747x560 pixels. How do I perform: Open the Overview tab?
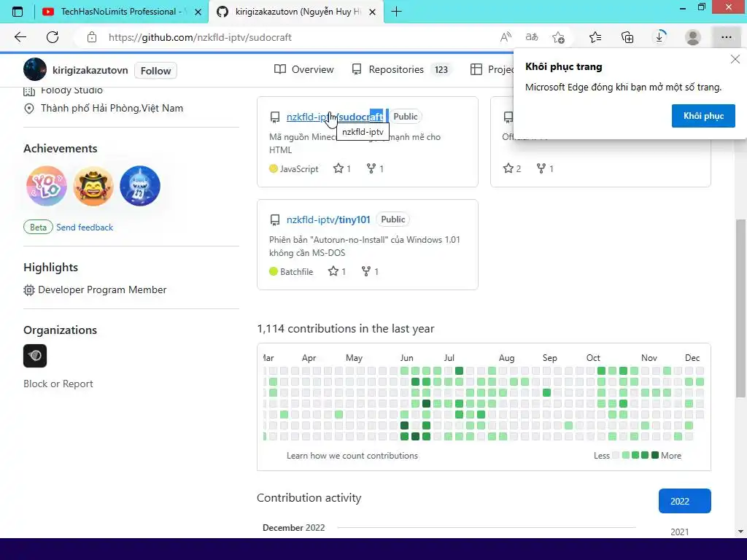pyautogui.click(x=304, y=69)
